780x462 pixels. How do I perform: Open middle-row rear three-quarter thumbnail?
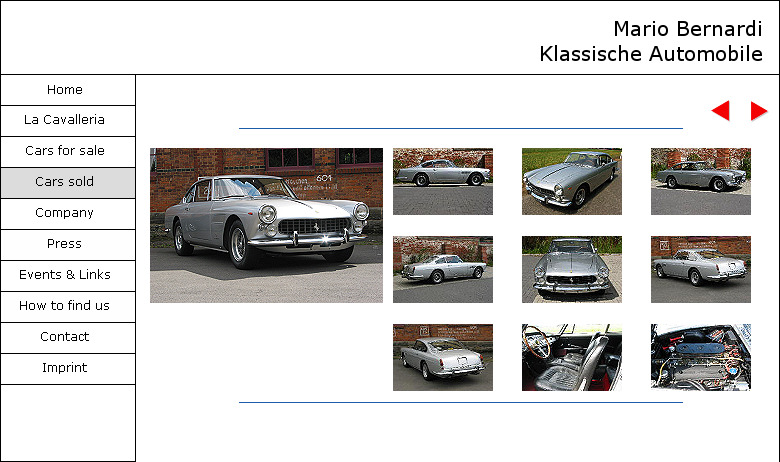[x=700, y=269]
